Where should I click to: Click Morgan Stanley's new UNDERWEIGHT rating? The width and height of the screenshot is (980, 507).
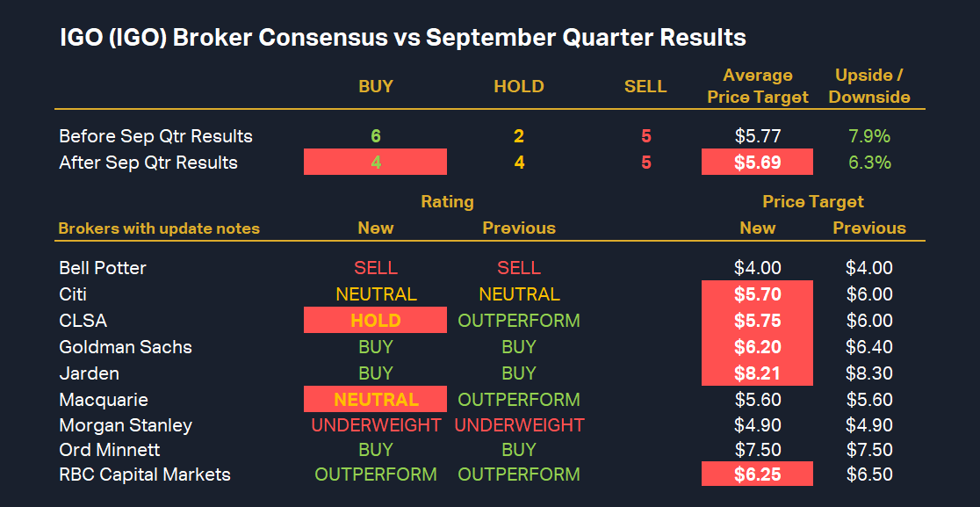coord(376,425)
